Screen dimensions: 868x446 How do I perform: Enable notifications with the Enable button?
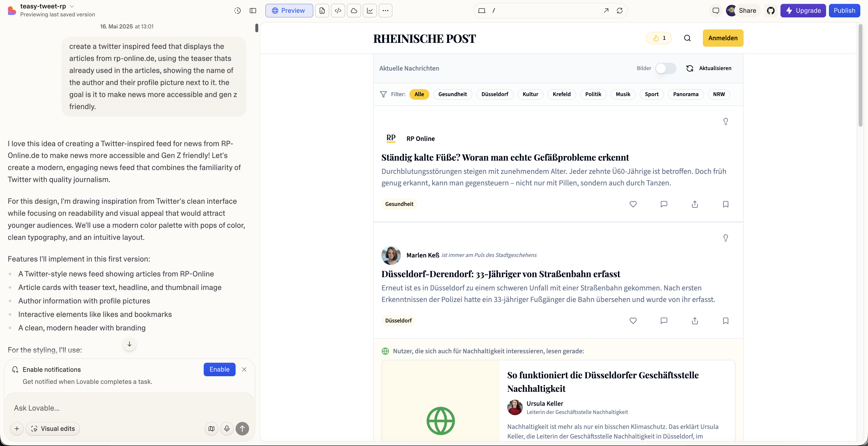(x=219, y=369)
